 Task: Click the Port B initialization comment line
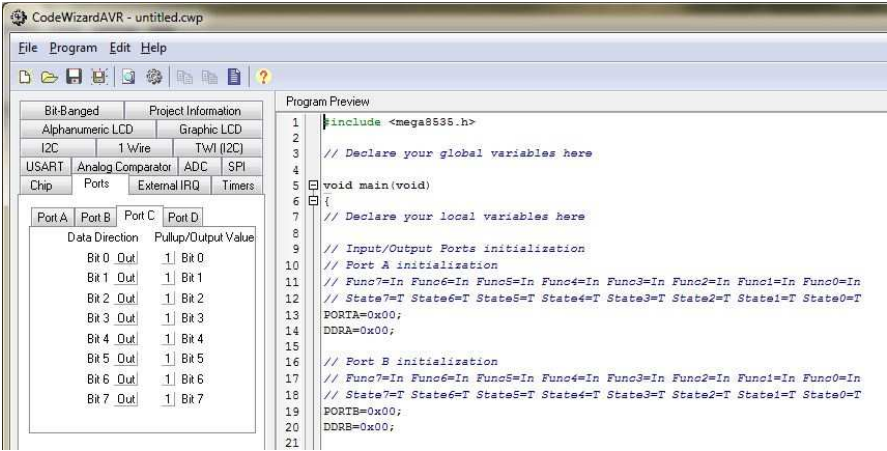coord(411,362)
